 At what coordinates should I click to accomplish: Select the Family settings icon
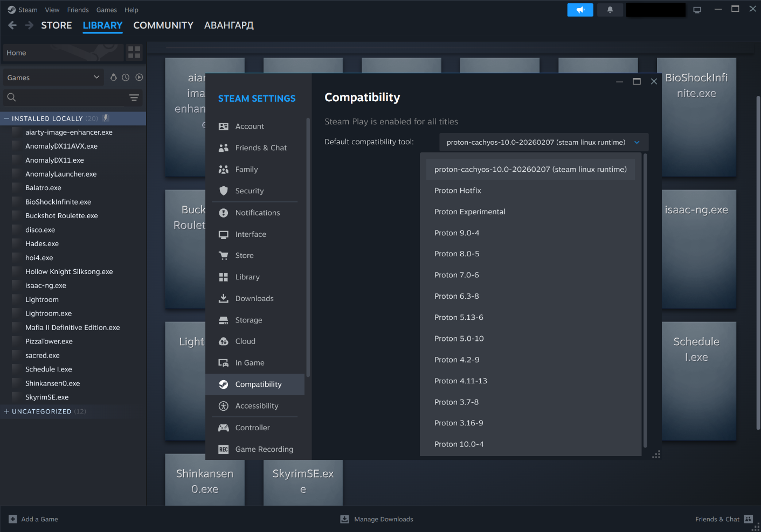224,170
